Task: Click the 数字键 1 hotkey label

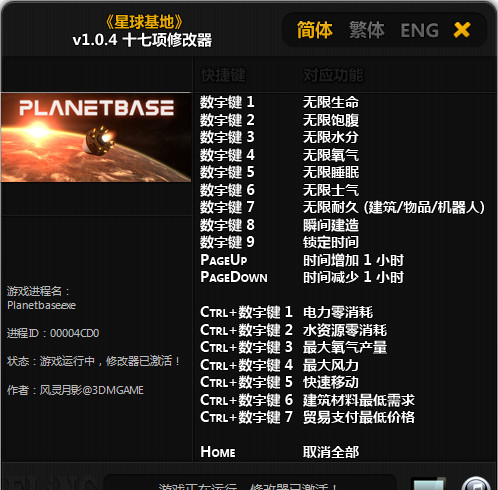Action: pyautogui.click(x=227, y=102)
